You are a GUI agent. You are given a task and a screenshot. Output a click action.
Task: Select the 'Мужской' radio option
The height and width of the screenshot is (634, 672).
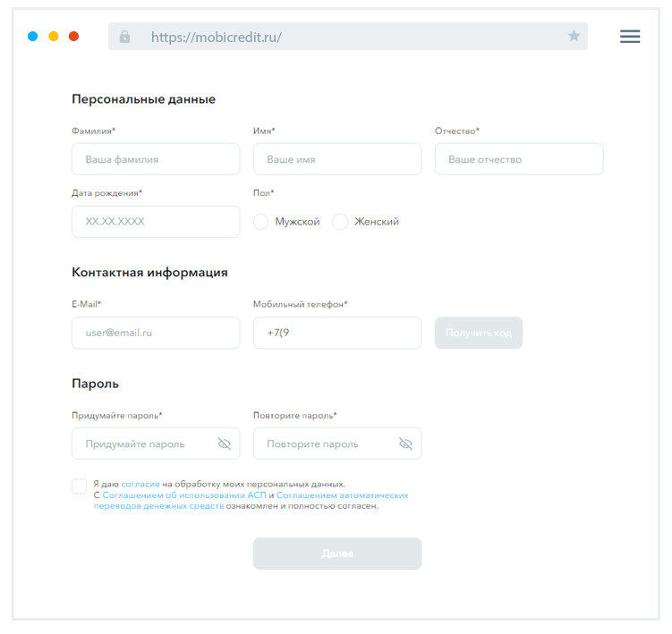pos(261,222)
